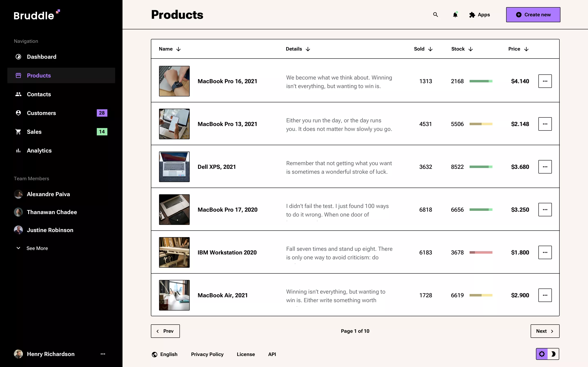Click the notification bell icon

click(x=455, y=14)
